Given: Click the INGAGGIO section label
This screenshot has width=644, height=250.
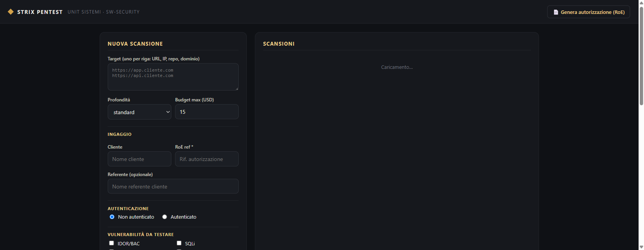Looking at the screenshot, I should [120, 134].
